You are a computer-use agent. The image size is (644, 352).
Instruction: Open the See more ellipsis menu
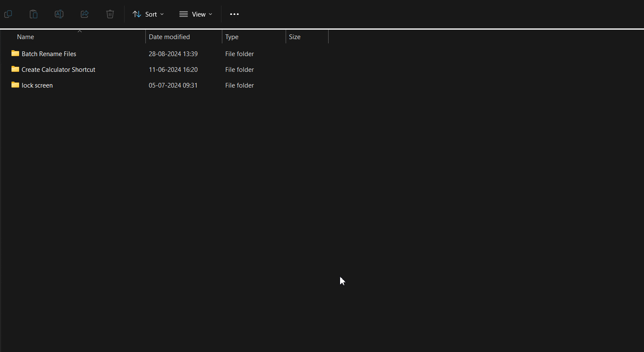click(234, 14)
